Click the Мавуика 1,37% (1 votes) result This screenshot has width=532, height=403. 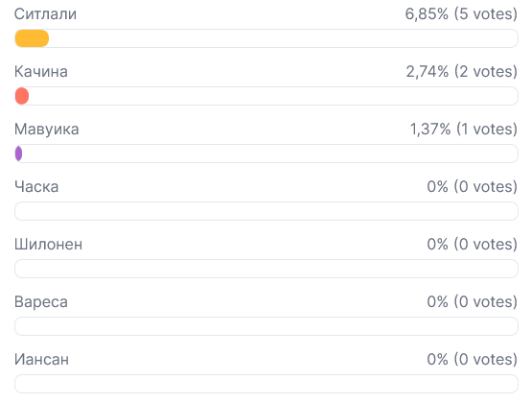coord(464,129)
